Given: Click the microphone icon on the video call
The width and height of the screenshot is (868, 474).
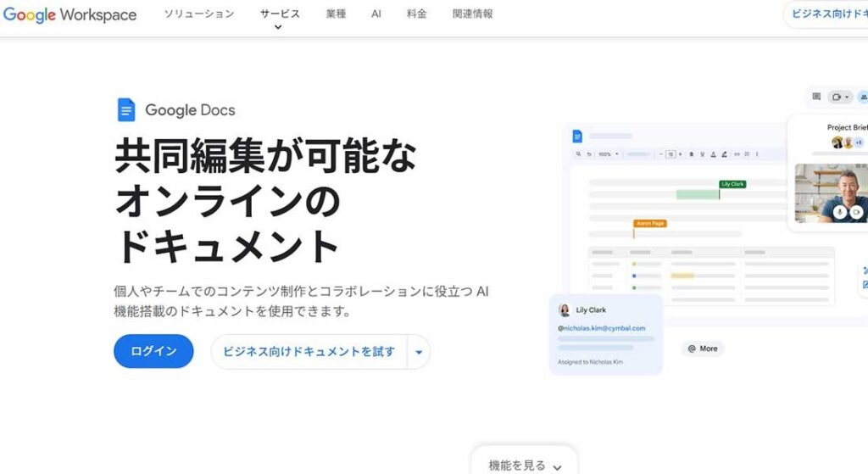Looking at the screenshot, I should [839, 212].
